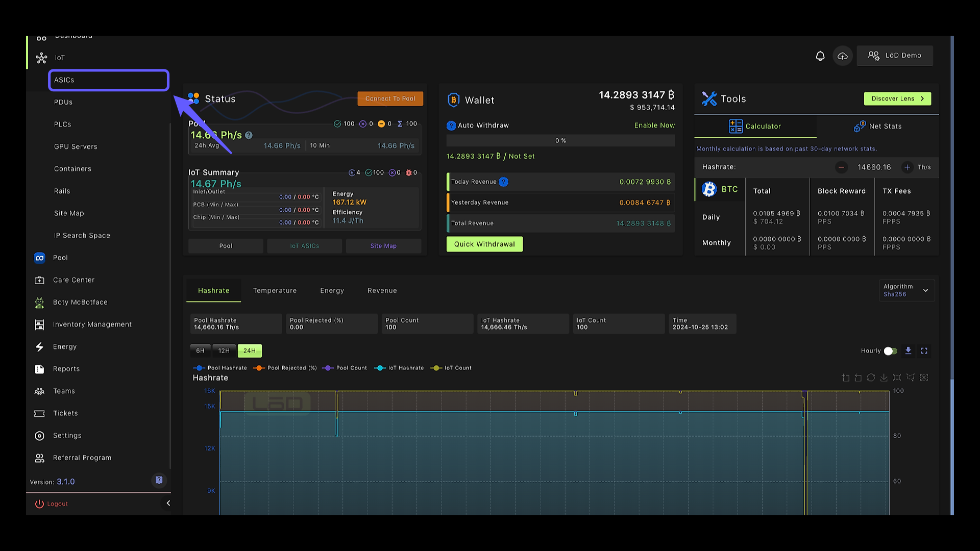Go to GPU Servers

coord(76,146)
